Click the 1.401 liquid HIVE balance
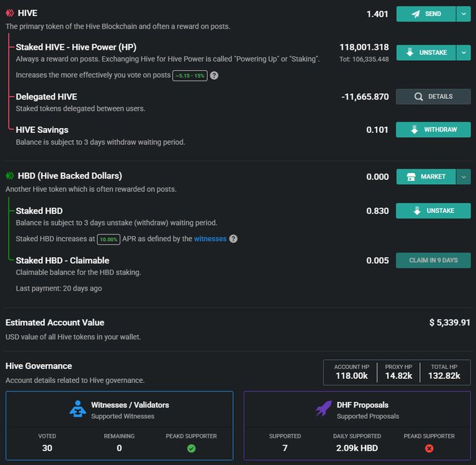 [x=377, y=14]
